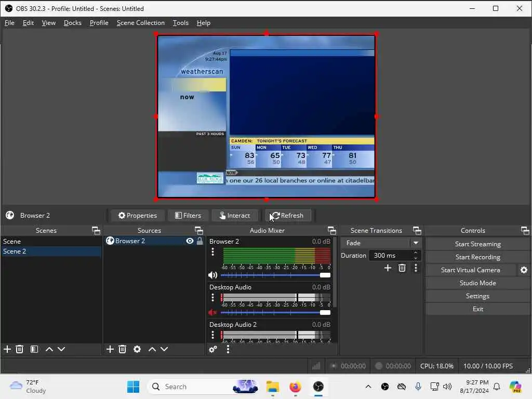Open File Explorer from taskbar
This screenshot has height=399, width=532.
click(x=273, y=387)
